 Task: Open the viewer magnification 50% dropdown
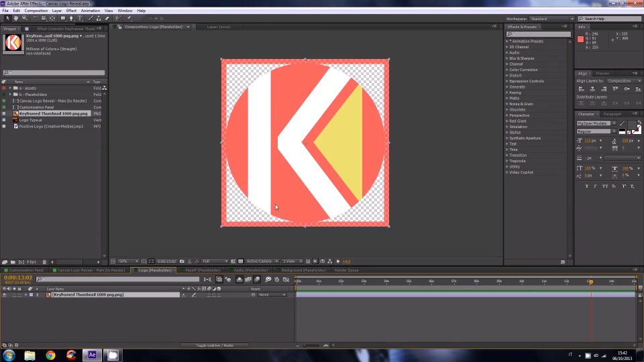128,261
